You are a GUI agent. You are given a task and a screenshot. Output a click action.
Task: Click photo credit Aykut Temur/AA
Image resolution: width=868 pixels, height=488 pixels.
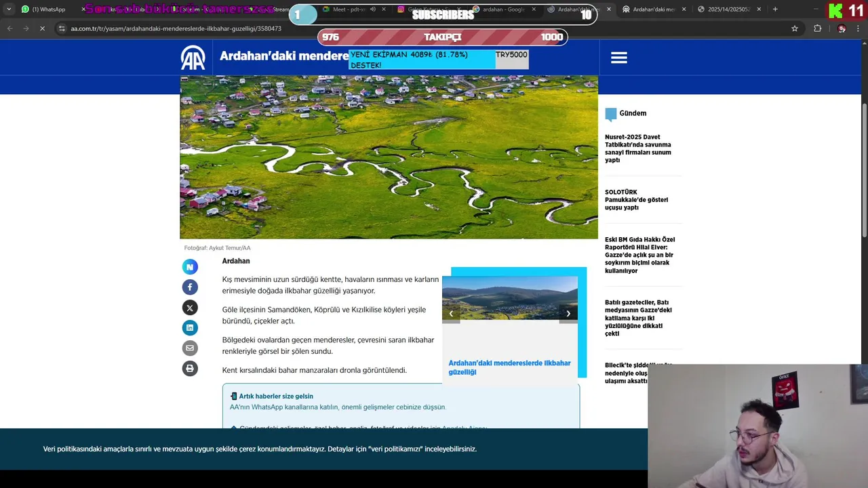218,248
